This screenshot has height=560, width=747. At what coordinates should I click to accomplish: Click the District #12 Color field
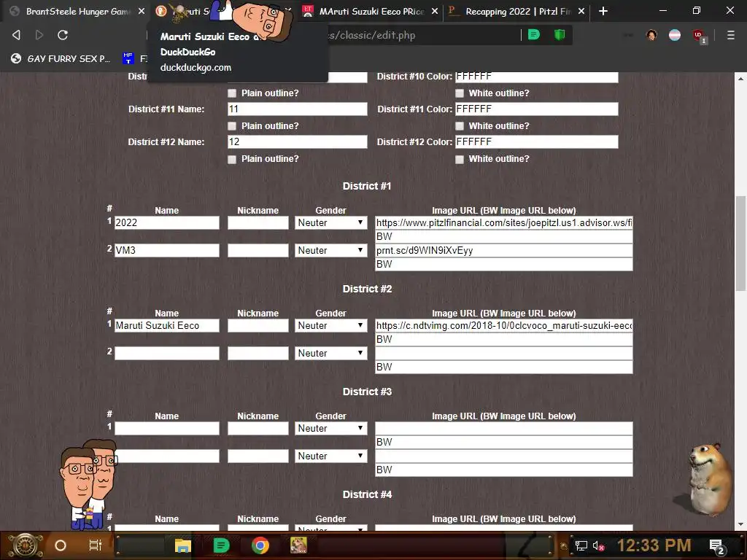click(x=537, y=142)
